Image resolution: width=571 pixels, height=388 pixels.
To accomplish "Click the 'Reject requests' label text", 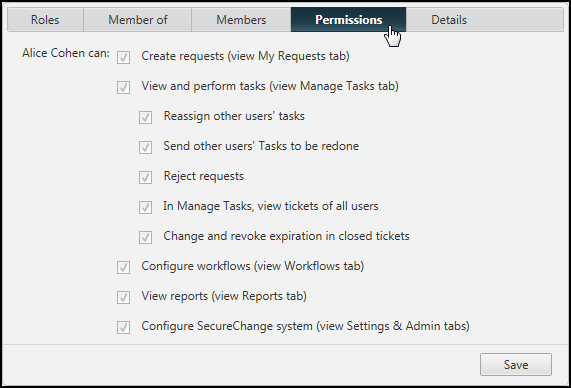I will (x=204, y=176).
